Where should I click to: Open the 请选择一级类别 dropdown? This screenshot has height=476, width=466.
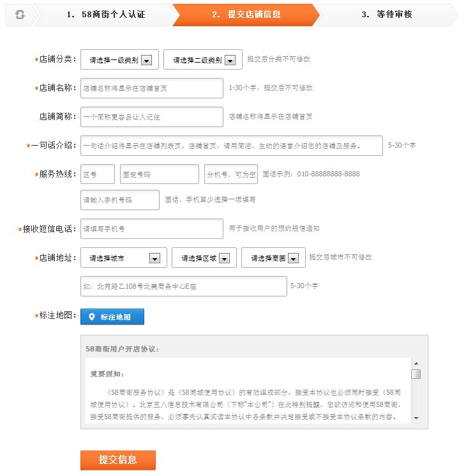click(x=119, y=60)
